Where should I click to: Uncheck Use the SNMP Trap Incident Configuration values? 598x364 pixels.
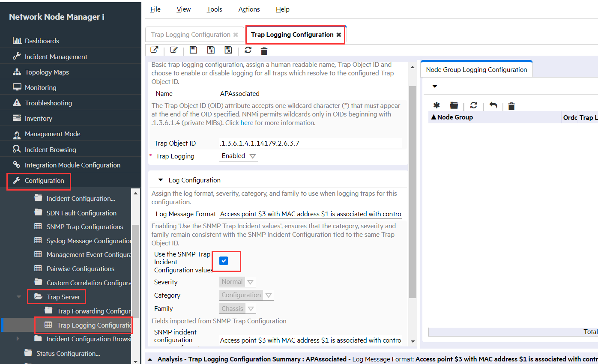pos(224,261)
